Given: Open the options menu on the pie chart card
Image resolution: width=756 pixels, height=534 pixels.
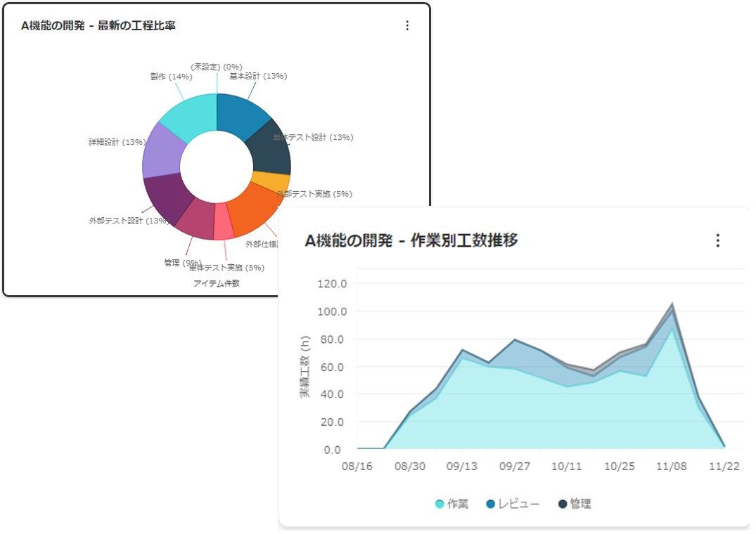Looking at the screenshot, I should tap(407, 25).
